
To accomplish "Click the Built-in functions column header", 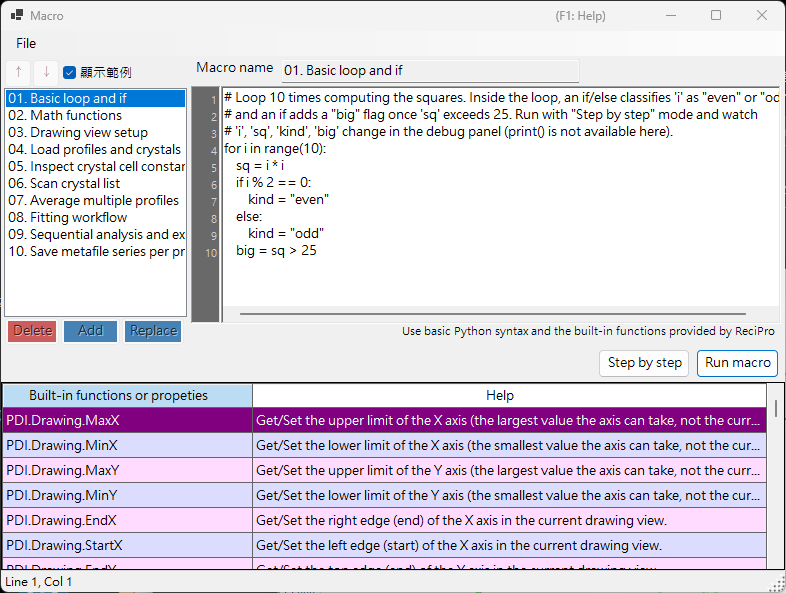I will click(x=128, y=396).
